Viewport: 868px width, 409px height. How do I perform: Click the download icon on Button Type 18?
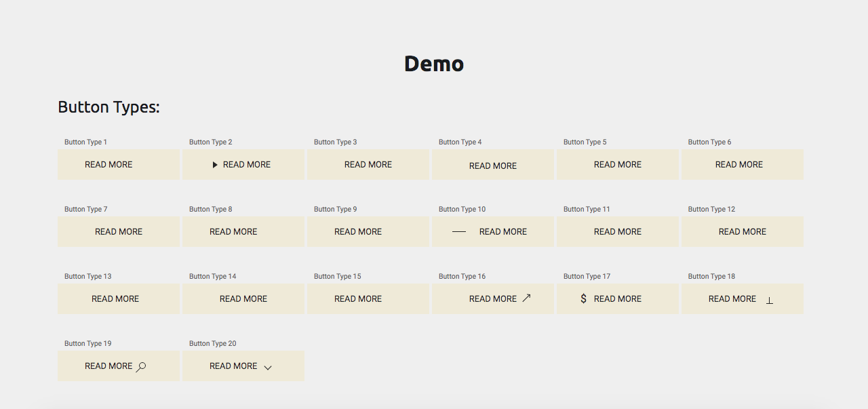click(x=770, y=300)
